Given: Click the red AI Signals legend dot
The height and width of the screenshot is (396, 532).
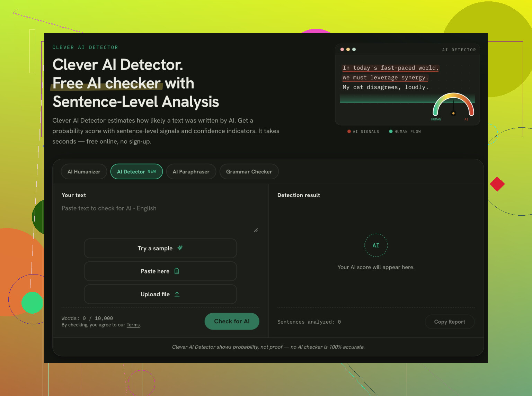Looking at the screenshot, I should coord(349,132).
